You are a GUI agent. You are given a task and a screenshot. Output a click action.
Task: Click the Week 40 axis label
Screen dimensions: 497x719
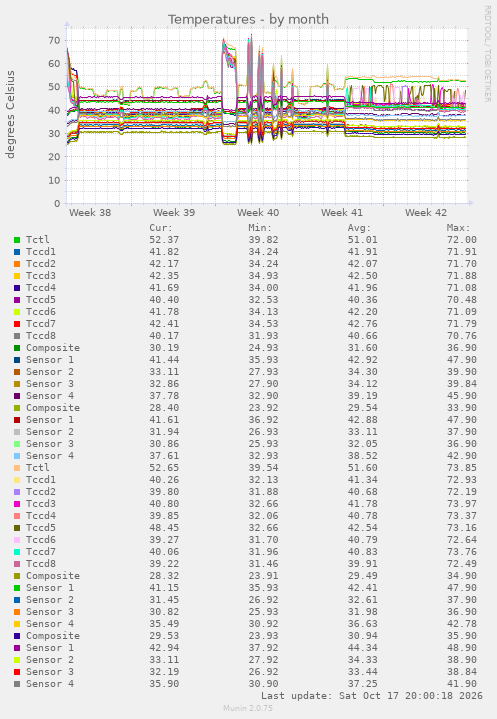click(x=258, y=213)
